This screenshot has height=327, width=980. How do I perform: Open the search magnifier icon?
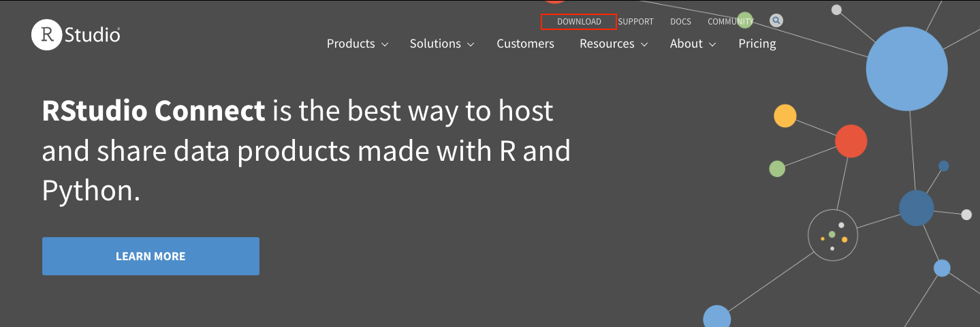(776, 20)
